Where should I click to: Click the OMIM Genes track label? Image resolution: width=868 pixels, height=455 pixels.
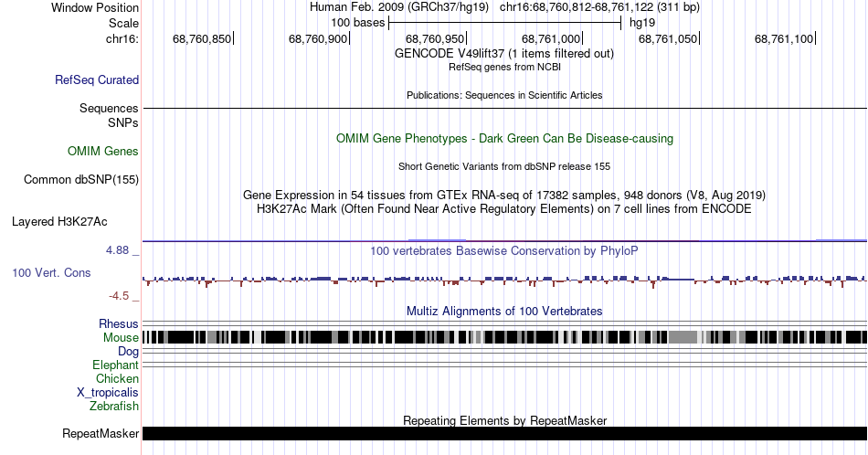pyautogui.click(x=103, y=151)
